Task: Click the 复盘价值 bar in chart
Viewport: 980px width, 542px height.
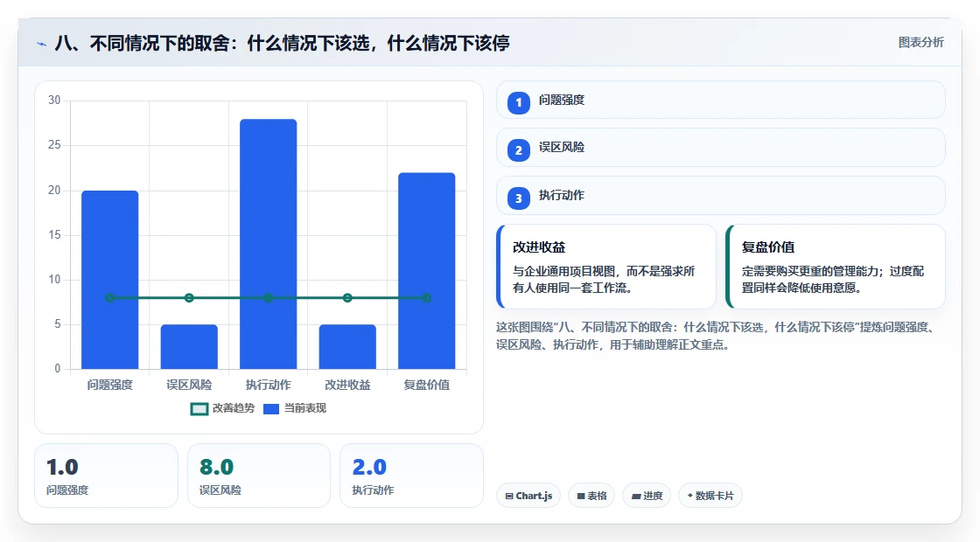Action: 427,271
